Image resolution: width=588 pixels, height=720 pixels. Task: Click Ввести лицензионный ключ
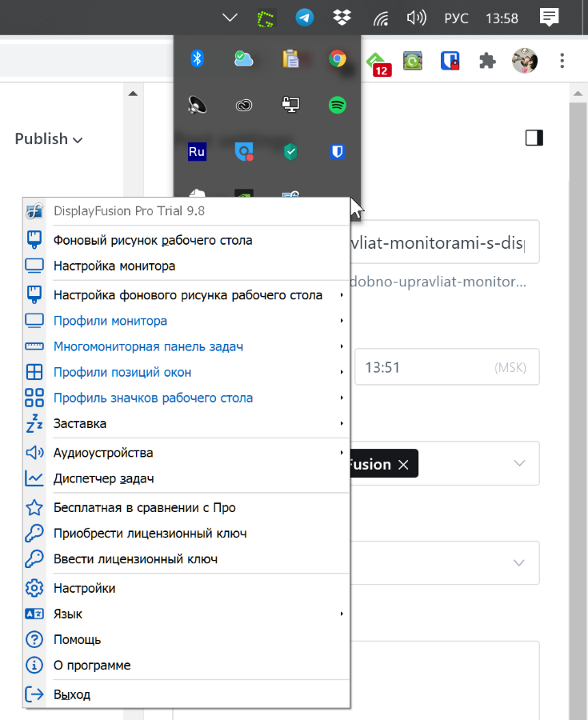tap(187, 559)
